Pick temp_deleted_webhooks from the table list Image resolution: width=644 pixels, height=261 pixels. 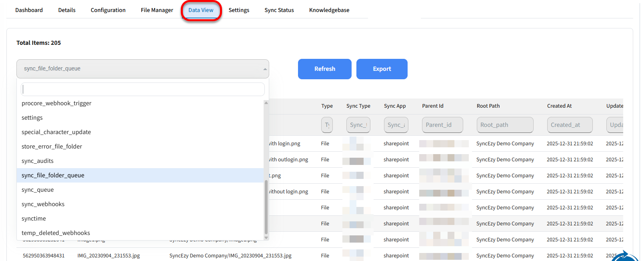pos(56,233)
